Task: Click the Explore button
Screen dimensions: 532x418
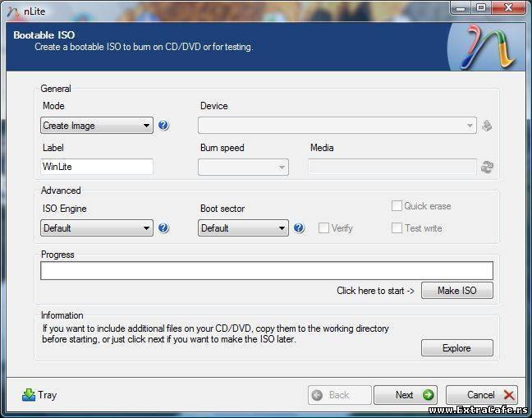Action: 456,348
